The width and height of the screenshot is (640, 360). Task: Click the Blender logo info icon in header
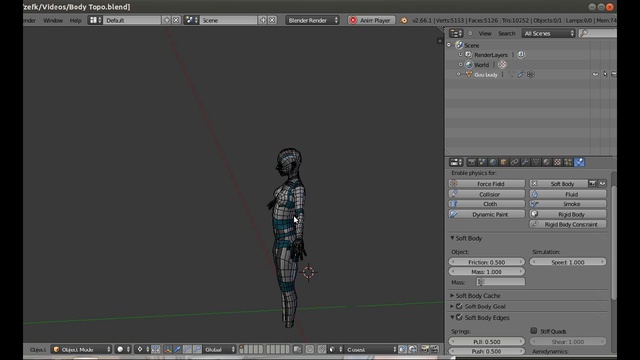(x=404, y=20)
